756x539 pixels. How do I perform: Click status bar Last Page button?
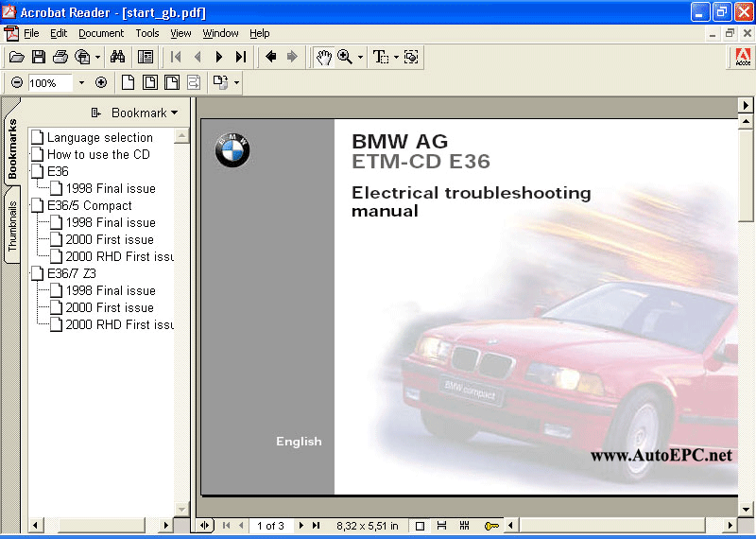[317, 526]
